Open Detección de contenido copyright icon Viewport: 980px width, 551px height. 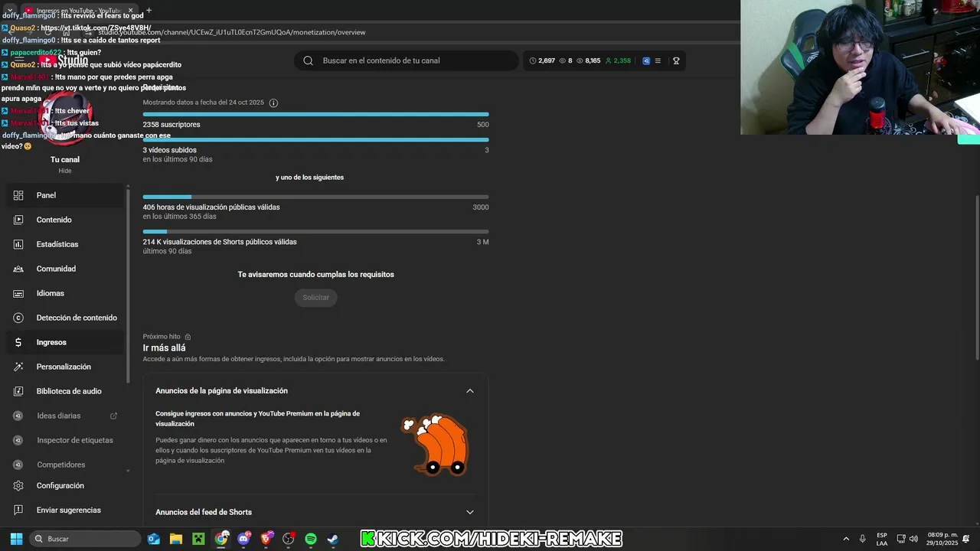18,318
